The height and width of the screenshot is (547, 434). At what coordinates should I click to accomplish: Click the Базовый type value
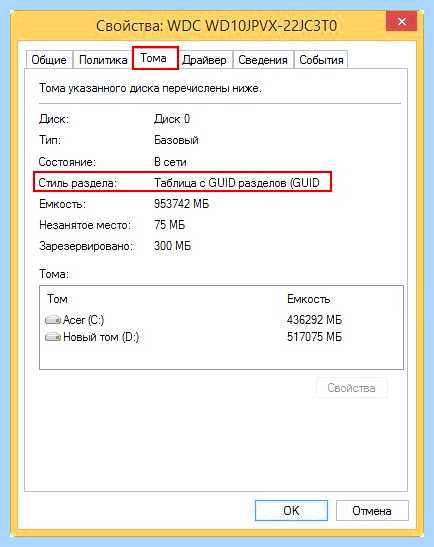click(176, 140)
